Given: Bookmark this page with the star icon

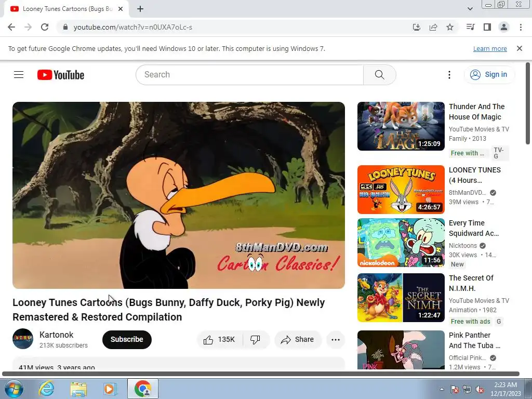Looking at the screenshot, I should 450,27.
